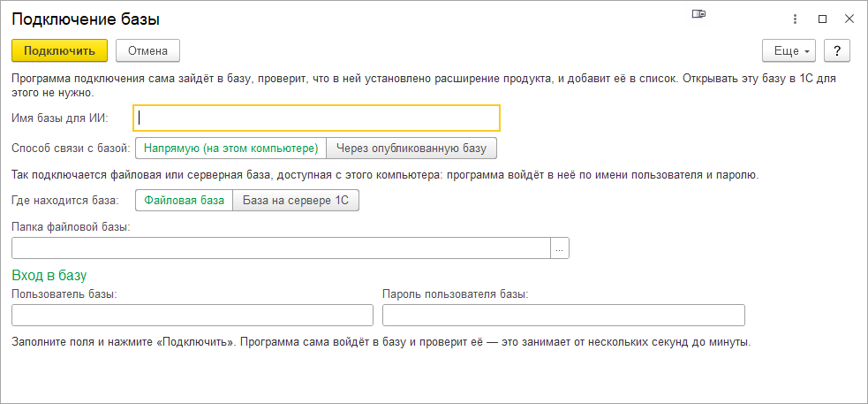The height and width of the screenshot is (404, 868).
Task: Select Через опубликованную базу option
Action: click(411, 149)
